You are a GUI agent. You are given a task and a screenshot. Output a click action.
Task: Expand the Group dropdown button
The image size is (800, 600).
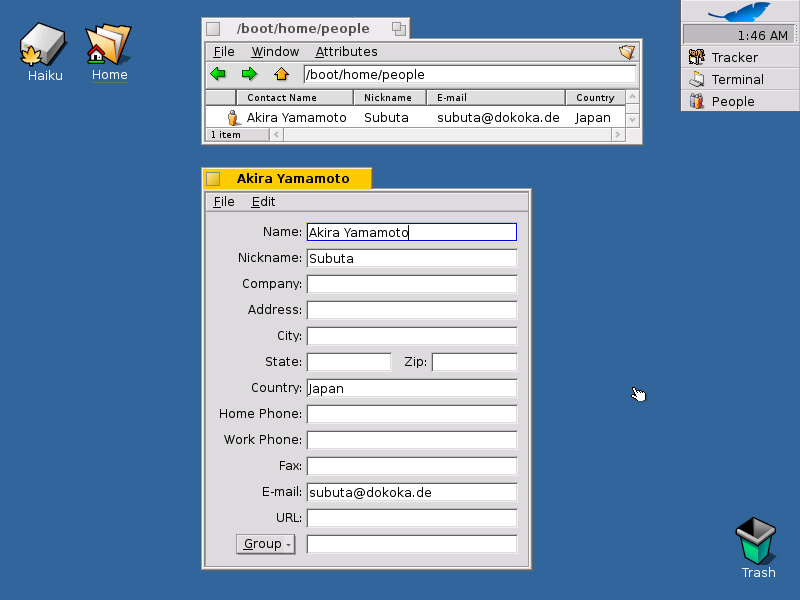point(265,544)
